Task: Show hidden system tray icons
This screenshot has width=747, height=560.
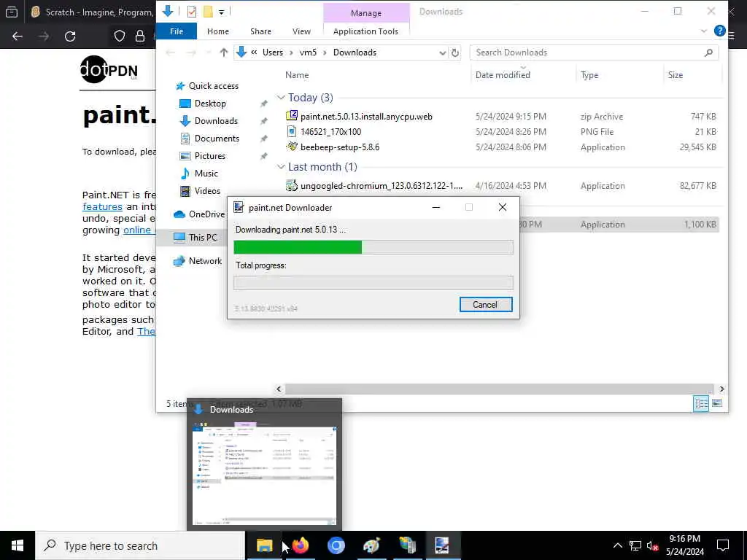Action: 617,545
